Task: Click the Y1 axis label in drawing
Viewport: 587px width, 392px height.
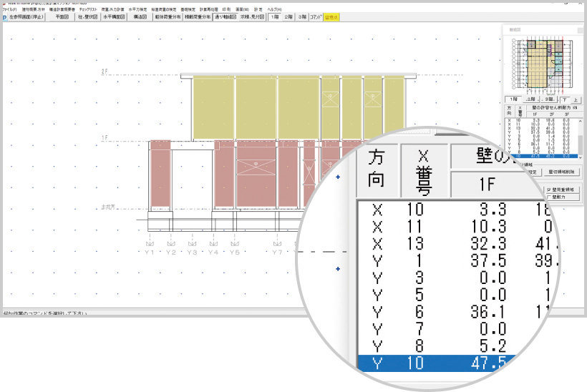Action: pyautogui.click(x=150, y=253)
